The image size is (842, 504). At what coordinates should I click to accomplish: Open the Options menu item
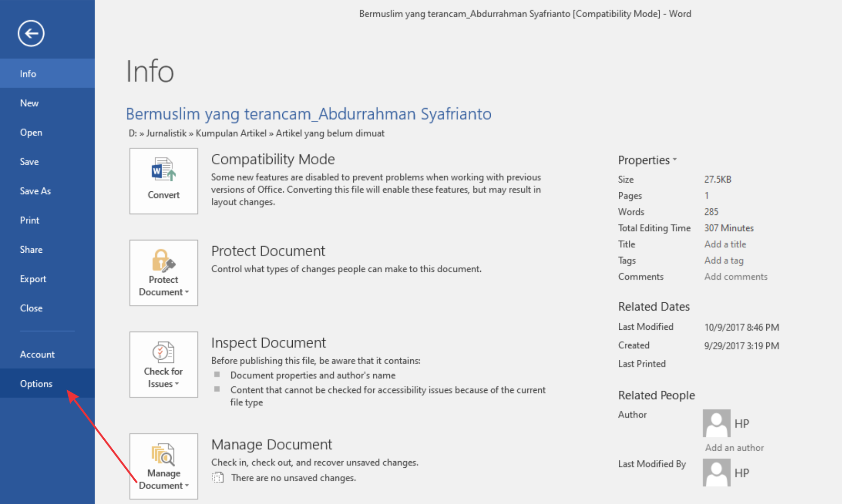[36, 384]
